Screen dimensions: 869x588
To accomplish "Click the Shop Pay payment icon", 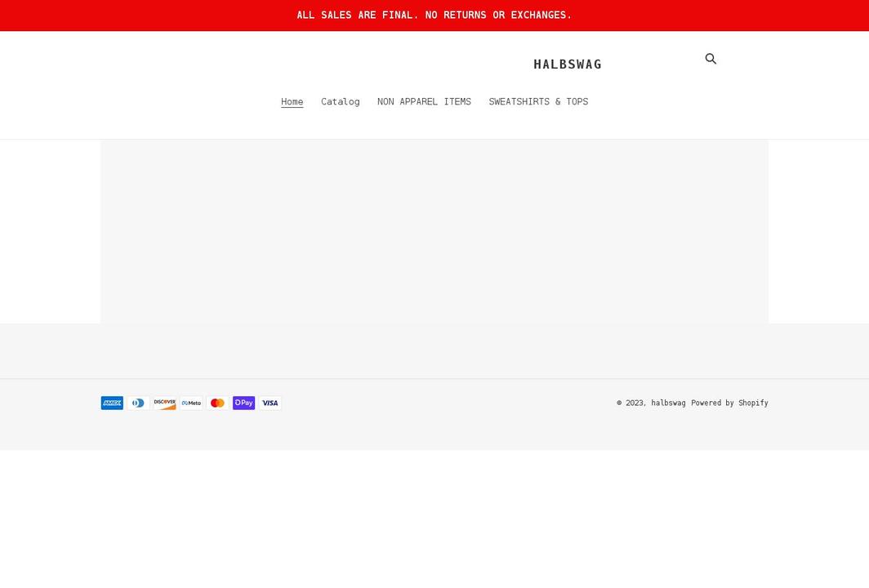I will [x=243, y=403].
